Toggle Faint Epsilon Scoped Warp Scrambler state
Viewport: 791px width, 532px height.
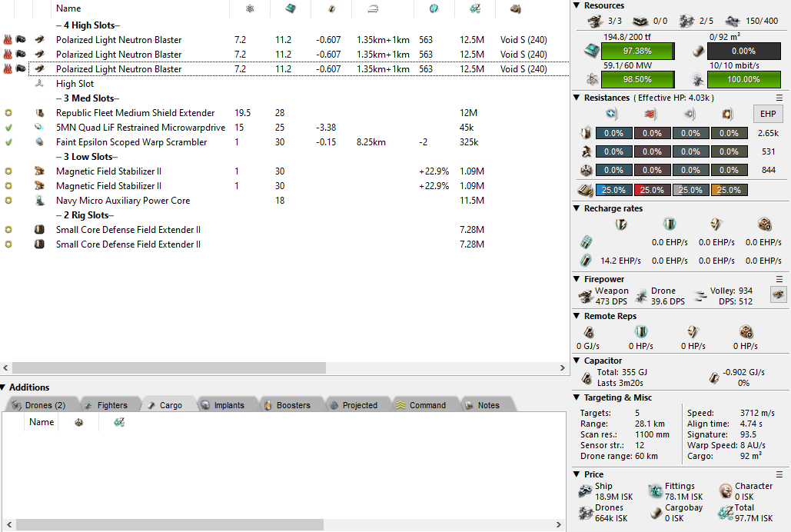(8, 142)
